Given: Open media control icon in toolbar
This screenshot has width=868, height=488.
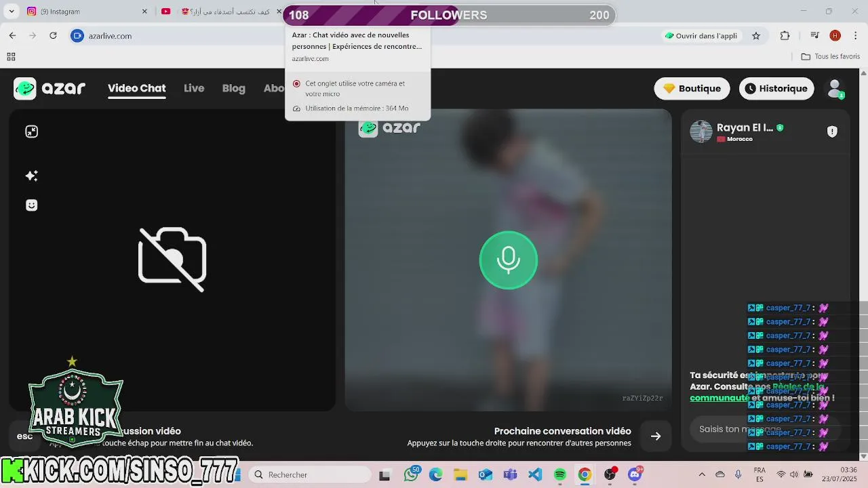Looking at the screenshot, I should [x=815, y=36].
